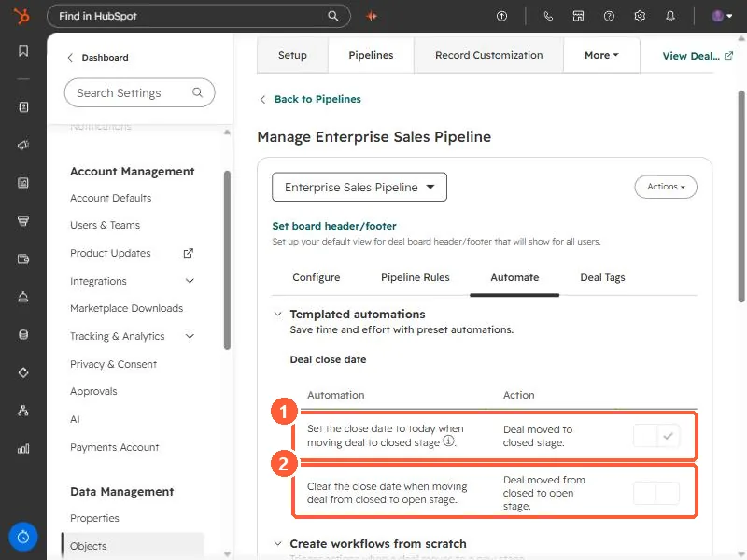Click the upgrade arrow icon in top bar
The image size is (747, 560).
click(501, 16)
